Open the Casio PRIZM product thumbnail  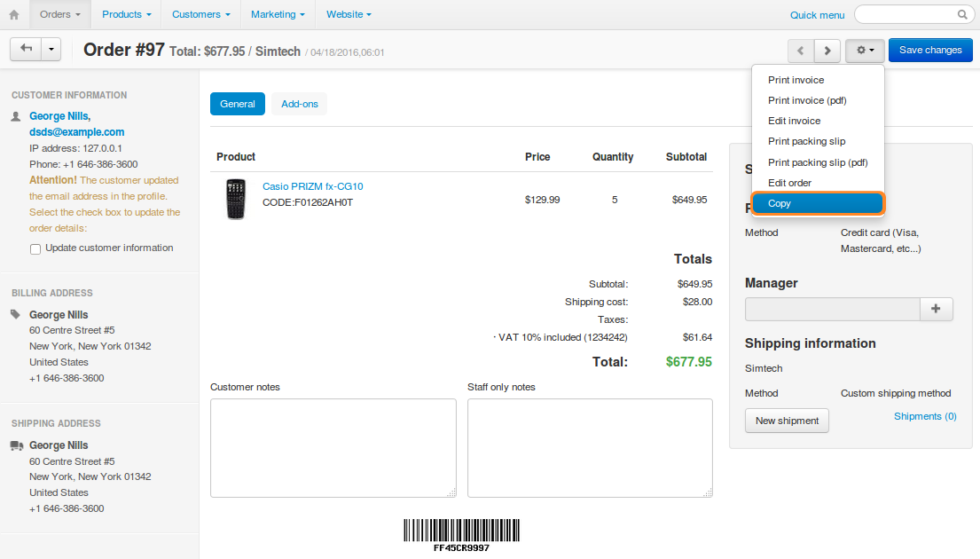(236, 200)
